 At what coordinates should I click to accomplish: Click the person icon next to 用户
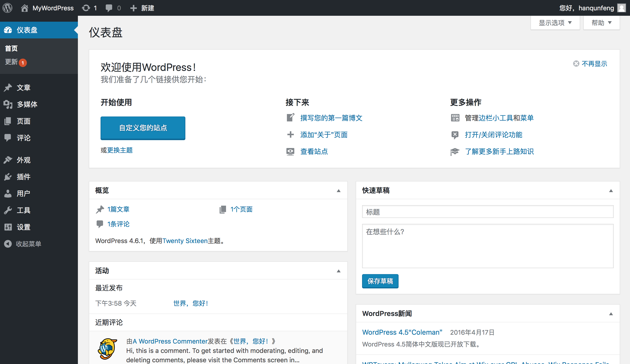[8, 193]
